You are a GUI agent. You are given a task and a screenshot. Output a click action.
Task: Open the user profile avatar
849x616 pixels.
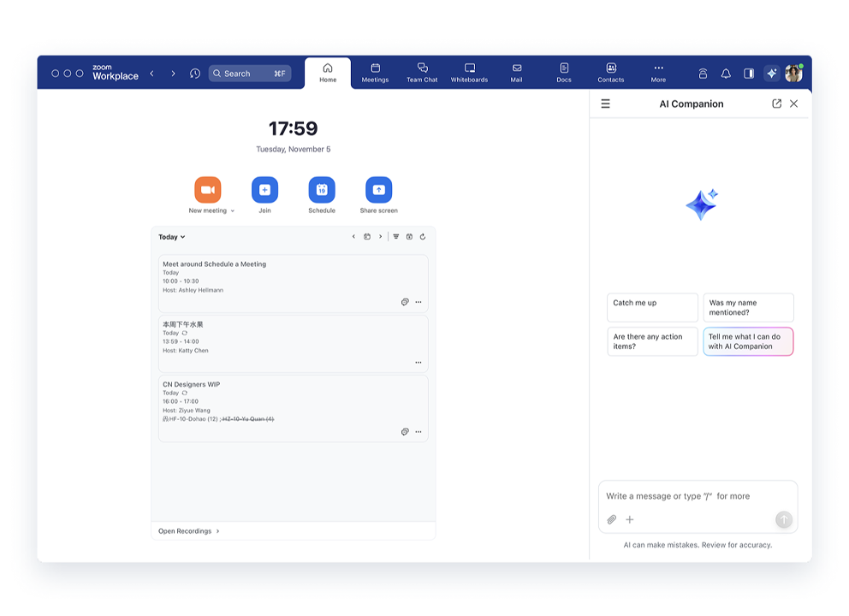pos(793,74)
